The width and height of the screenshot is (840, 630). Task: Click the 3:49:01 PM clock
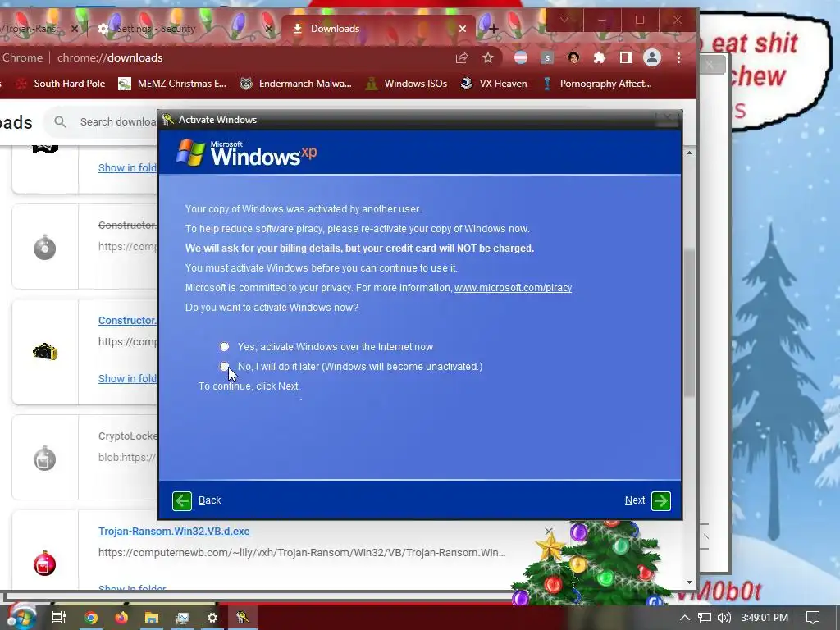click(765, 618)
